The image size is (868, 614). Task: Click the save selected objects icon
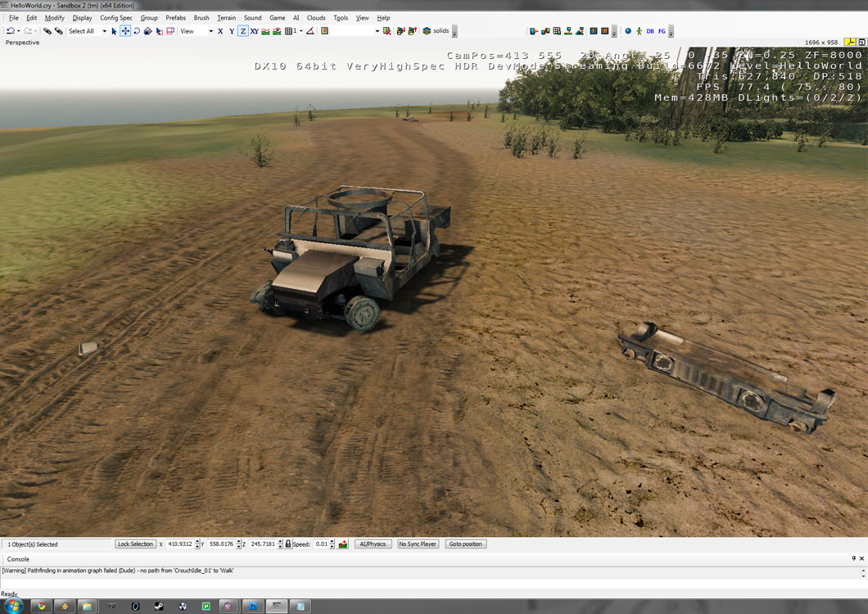(400, 31)
